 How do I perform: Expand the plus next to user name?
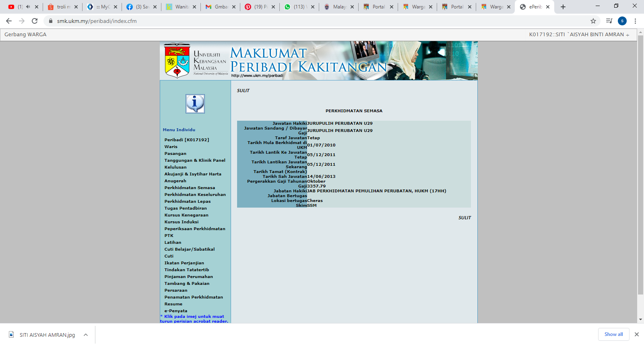(627, 35)
